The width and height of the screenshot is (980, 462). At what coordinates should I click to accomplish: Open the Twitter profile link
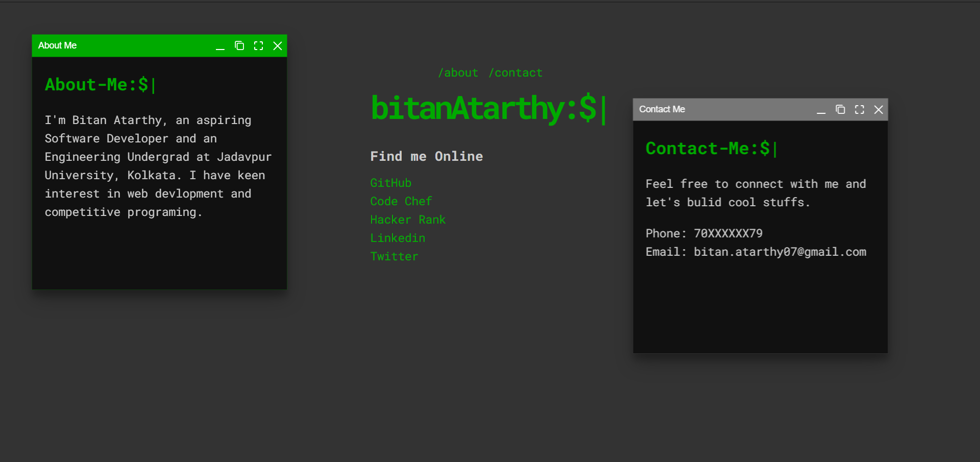tap(394, 256)
